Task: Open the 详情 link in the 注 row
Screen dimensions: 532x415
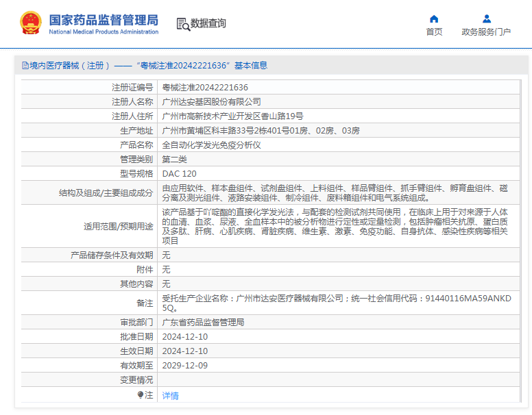Action: (170, 396)
